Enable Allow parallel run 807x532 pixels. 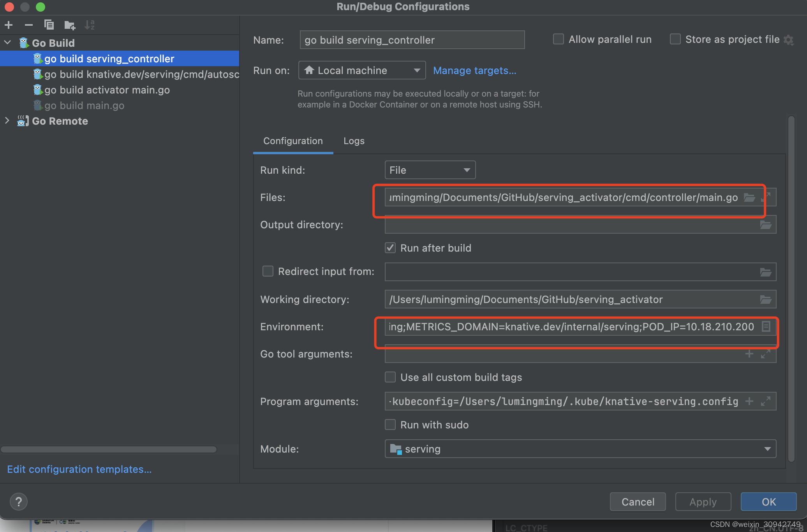click(x=559, y=39)
